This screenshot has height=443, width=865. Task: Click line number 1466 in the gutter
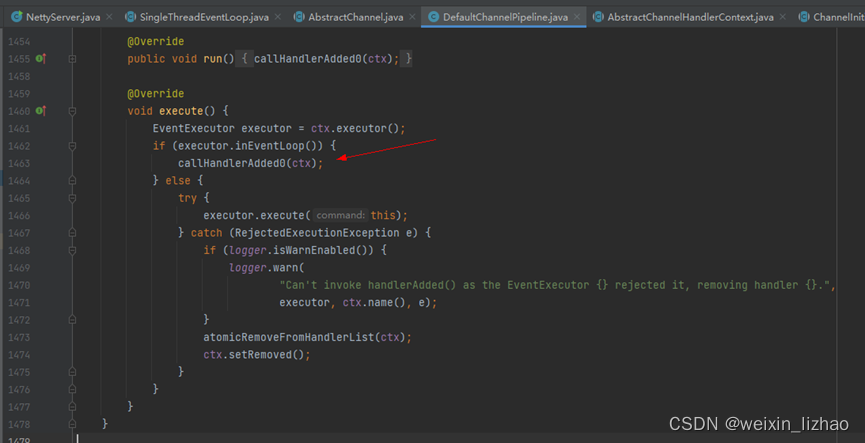pyautogui.click(x=19, y=215)
